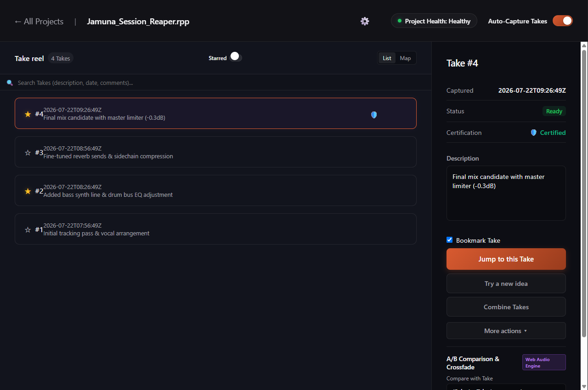Unstar take #4 star icon

28,114
